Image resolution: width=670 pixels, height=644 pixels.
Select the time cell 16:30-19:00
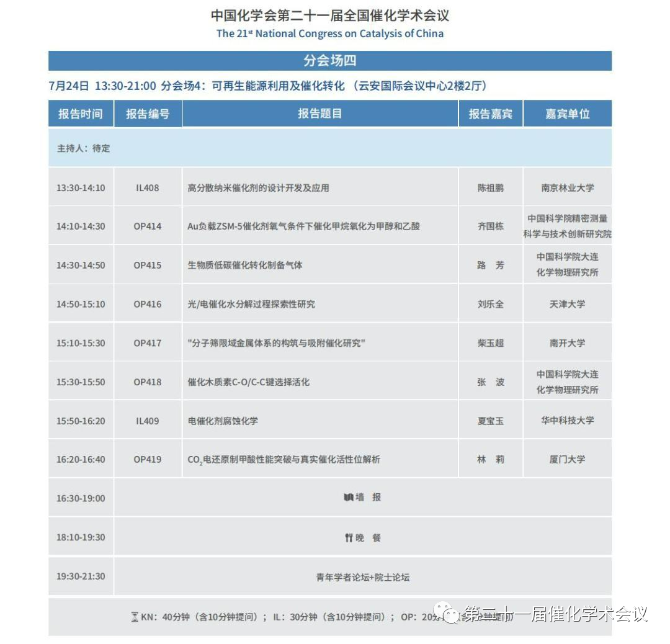coord(81,498)
